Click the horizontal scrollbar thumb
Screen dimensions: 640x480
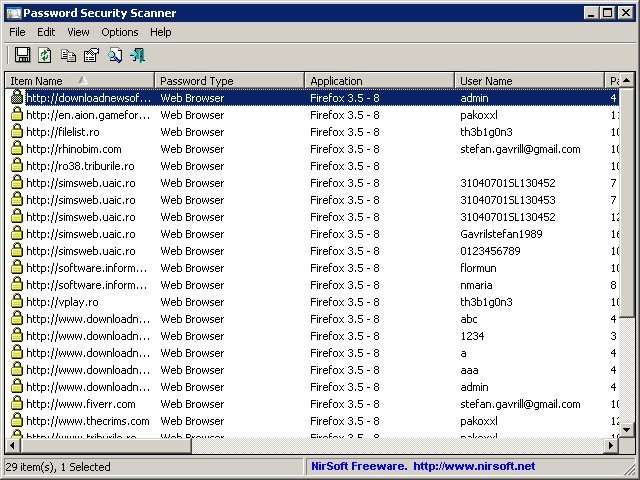click(105, 445)
